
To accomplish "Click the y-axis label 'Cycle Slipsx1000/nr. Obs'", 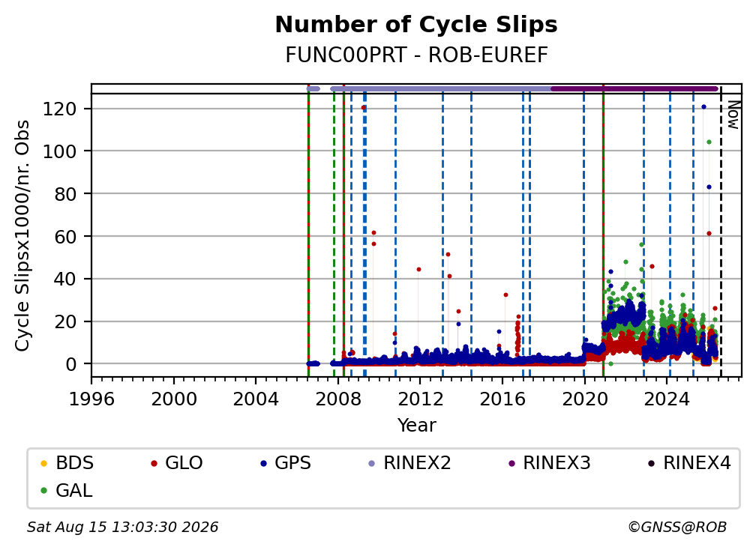I will pos(22,235).
